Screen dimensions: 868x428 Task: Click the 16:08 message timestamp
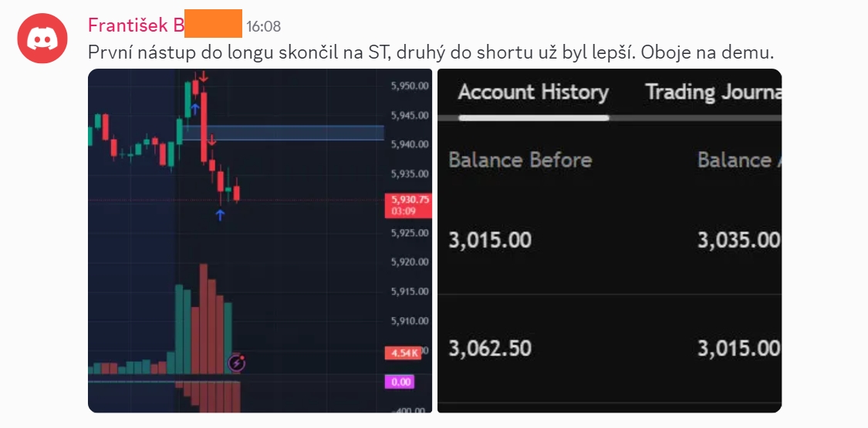click(264, 26)
